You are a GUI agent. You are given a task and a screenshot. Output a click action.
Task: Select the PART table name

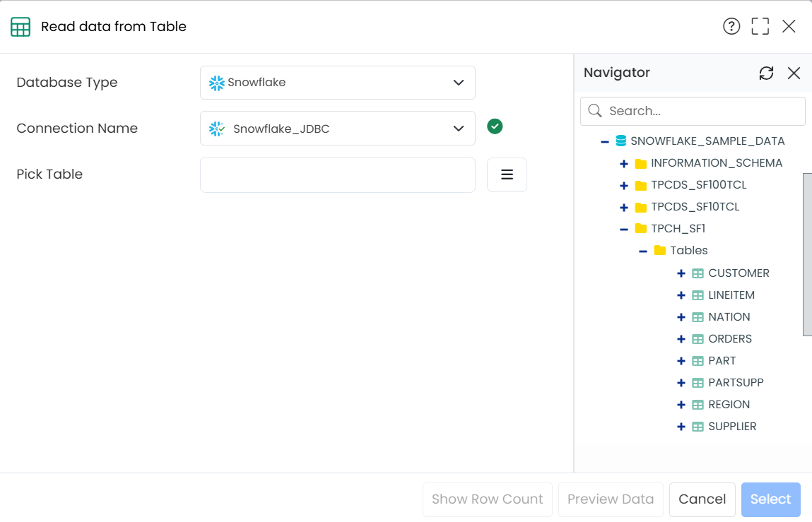coord(722,360)
